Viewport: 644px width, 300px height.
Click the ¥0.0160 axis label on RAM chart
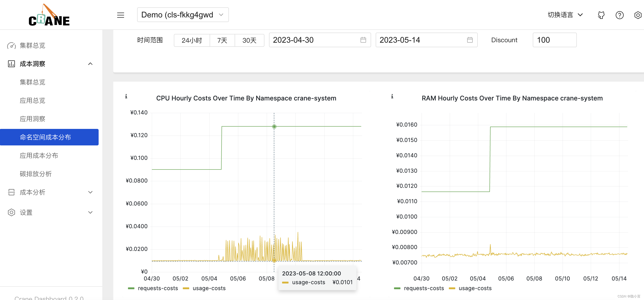tap(406, 125)
